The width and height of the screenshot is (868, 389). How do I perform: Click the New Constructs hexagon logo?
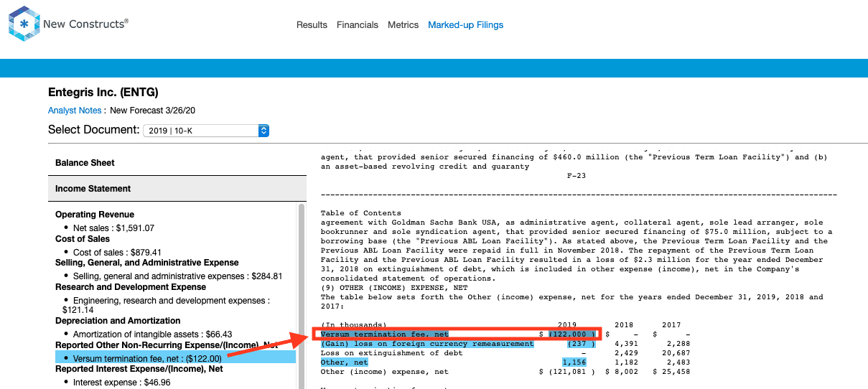pos(24,24)
